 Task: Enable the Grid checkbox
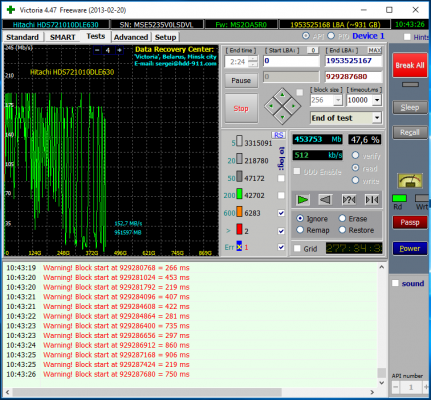click(x=297, y=248)
